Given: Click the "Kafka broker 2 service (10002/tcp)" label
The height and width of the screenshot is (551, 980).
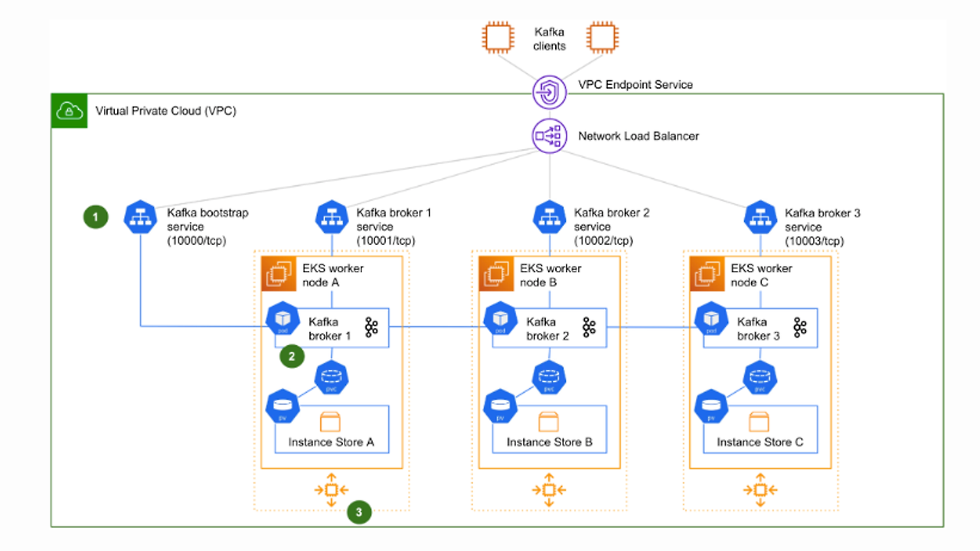Looking at the screenshot, I should pos(612,227).
